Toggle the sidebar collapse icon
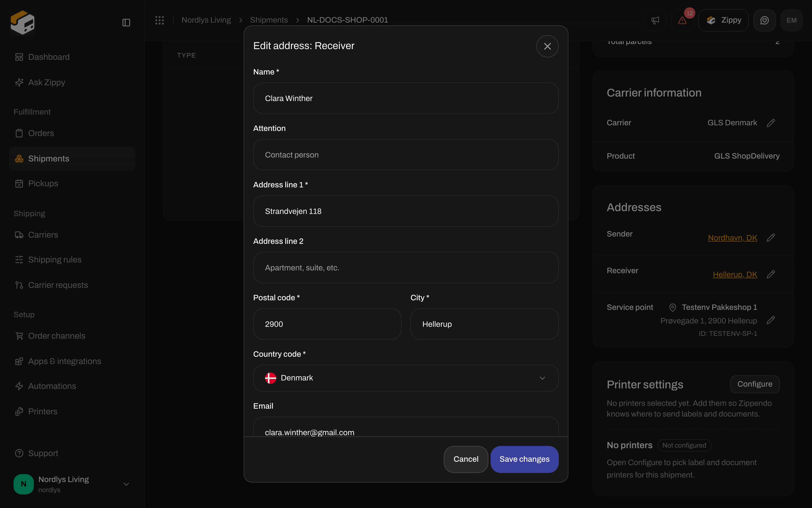Image resolution: width=812 pixels, height=508 pixels. [126, 23]
